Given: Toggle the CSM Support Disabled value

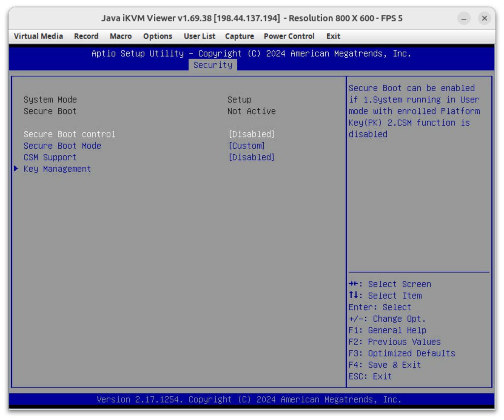Looking at the screenshot, I should [x=251, y=157].
